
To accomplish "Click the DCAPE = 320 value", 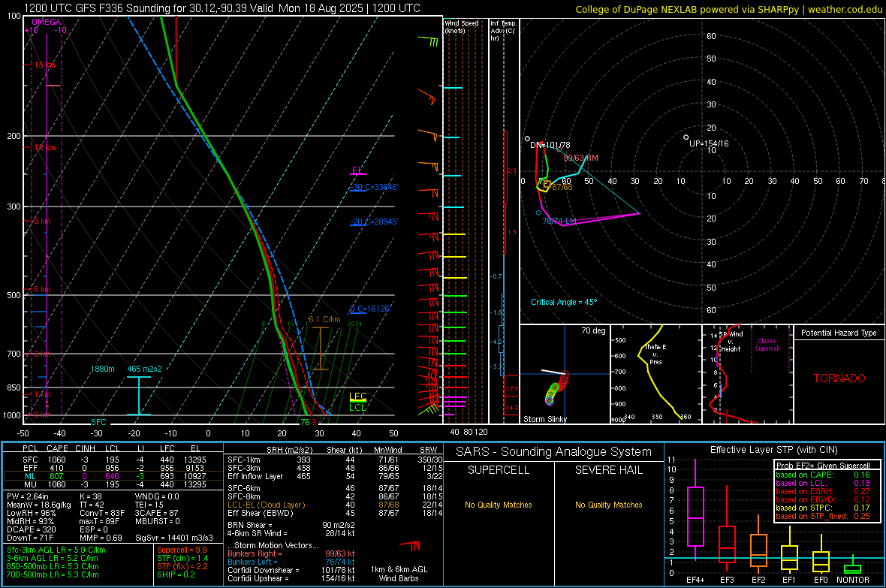I will [31, 529].
